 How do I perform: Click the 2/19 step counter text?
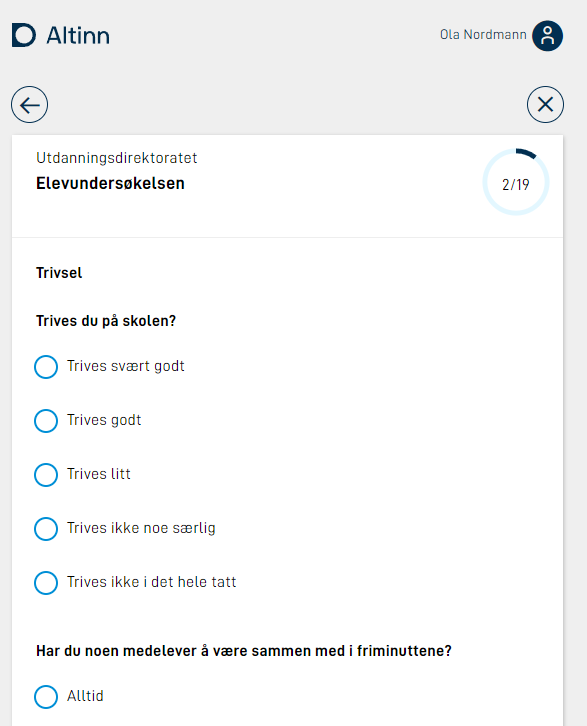516,185
